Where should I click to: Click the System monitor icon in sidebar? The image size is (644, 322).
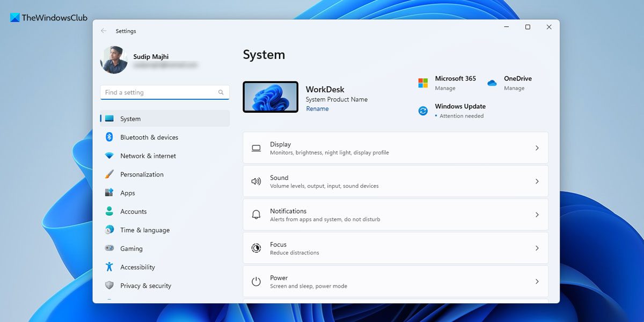tap(109, 119)
